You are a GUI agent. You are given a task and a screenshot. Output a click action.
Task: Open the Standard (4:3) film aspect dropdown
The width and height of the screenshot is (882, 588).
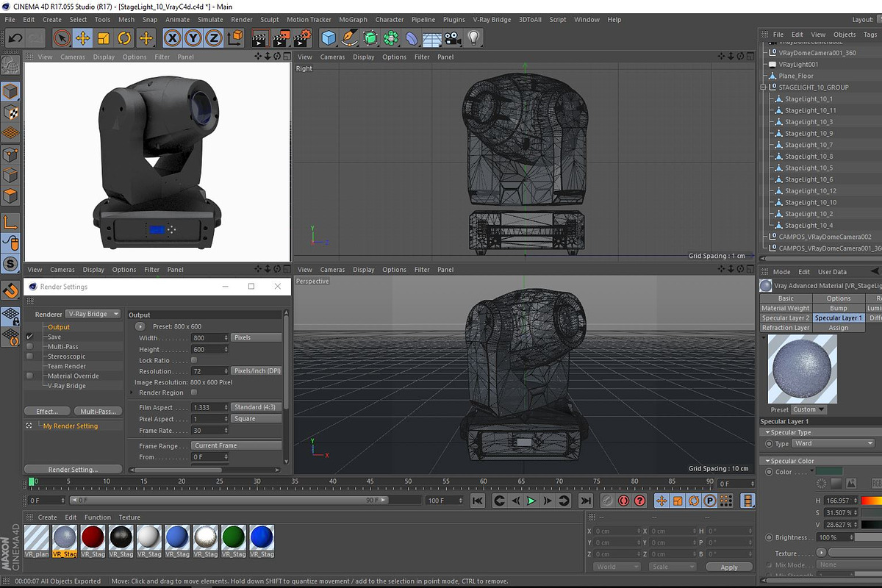tap(256, 407)
